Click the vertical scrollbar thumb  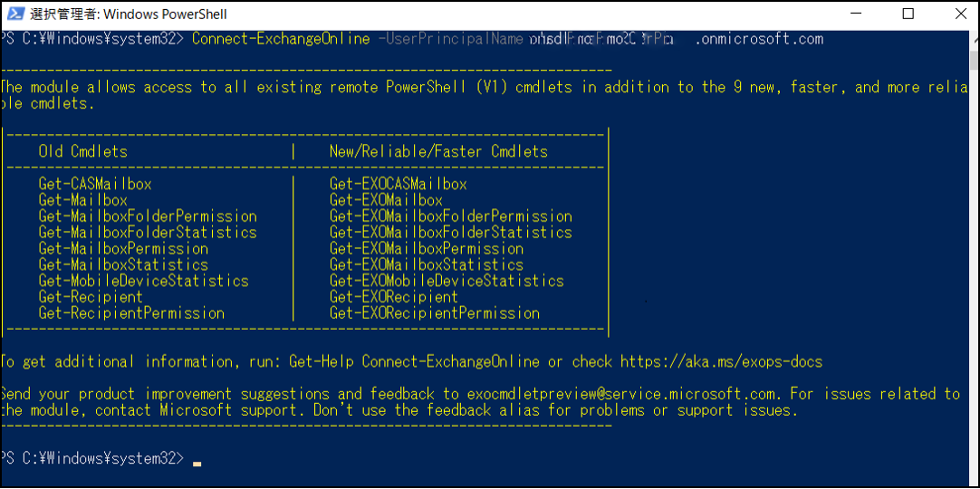[974, 62]
